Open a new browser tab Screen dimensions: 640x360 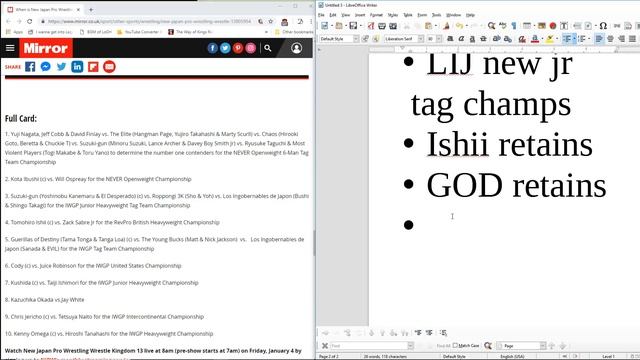pos(91,9)
